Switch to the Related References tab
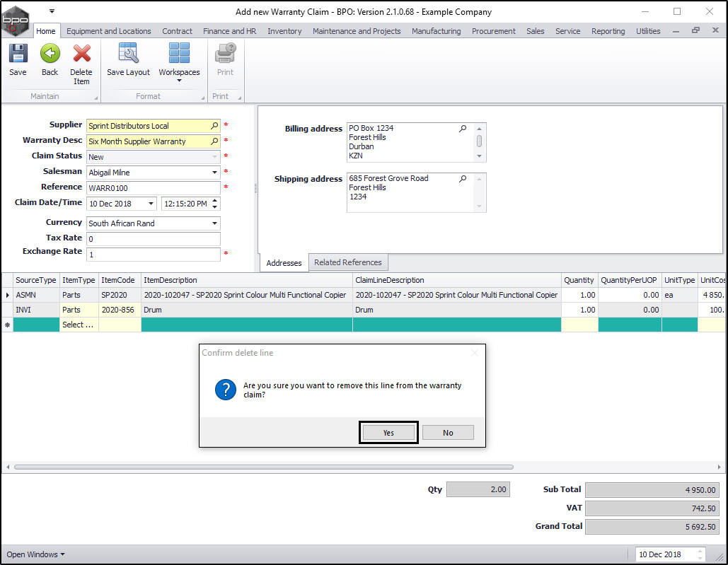Viewport: 728px width, 565px height. [x=348, y=262]
